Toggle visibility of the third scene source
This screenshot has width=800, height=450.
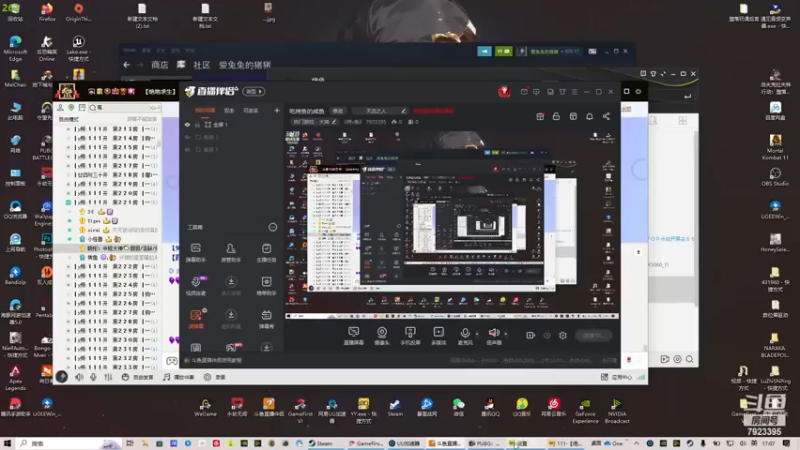(187, 149)
